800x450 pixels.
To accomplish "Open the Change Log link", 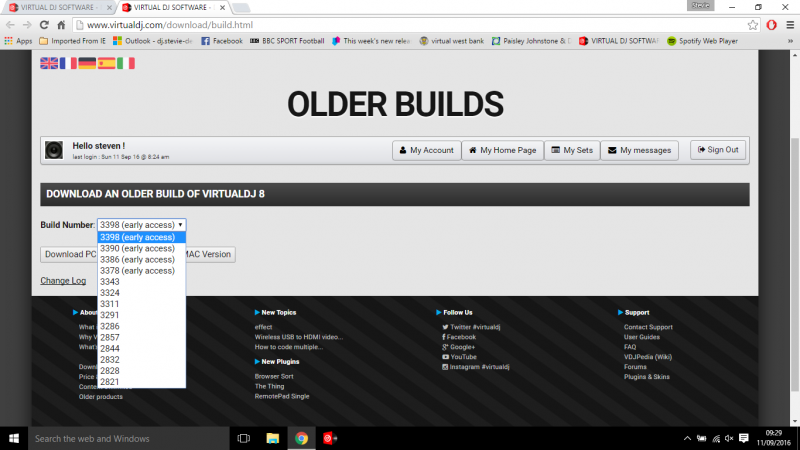I will 63,281.
